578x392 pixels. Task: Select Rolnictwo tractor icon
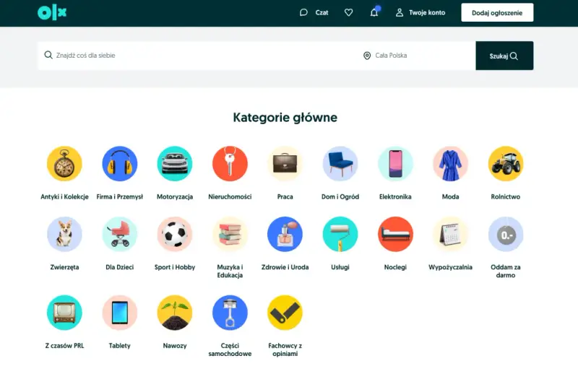(506, 164)
